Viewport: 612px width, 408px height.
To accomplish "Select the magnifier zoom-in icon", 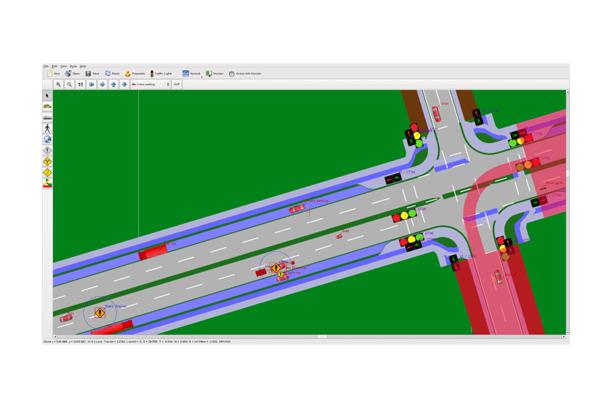I will [58, 85].
